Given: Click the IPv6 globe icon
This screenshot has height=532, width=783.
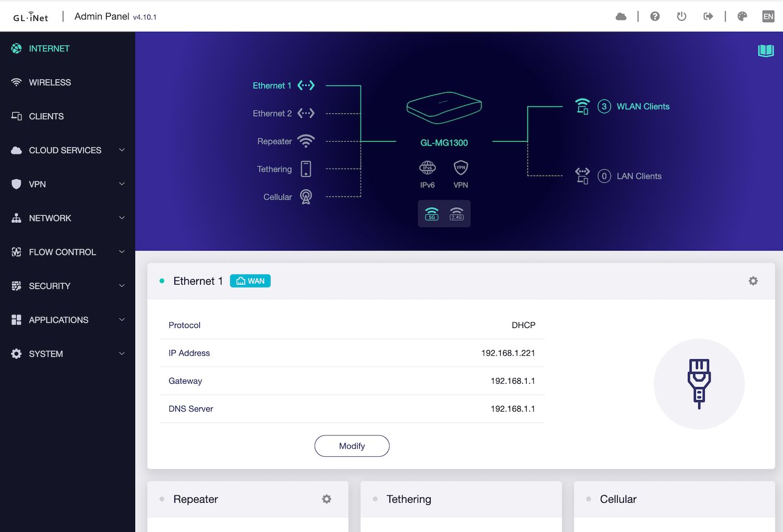Looking at the screenshot, I should 428,167.
